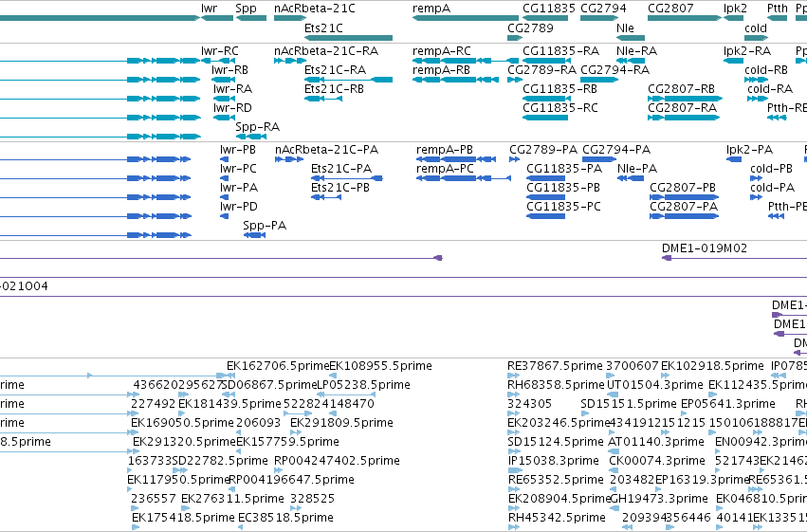The width and height of the screenshot is (807, 532).
Task: Click EST EK291809.5prime
Action: click(x=341, y=422)
